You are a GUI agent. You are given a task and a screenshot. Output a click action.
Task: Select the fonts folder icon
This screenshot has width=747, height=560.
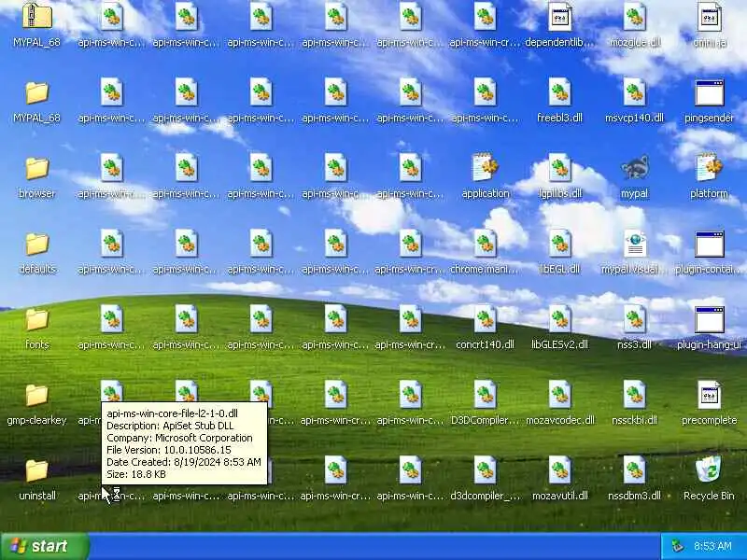pyautogui.click(x=37, y=319)
